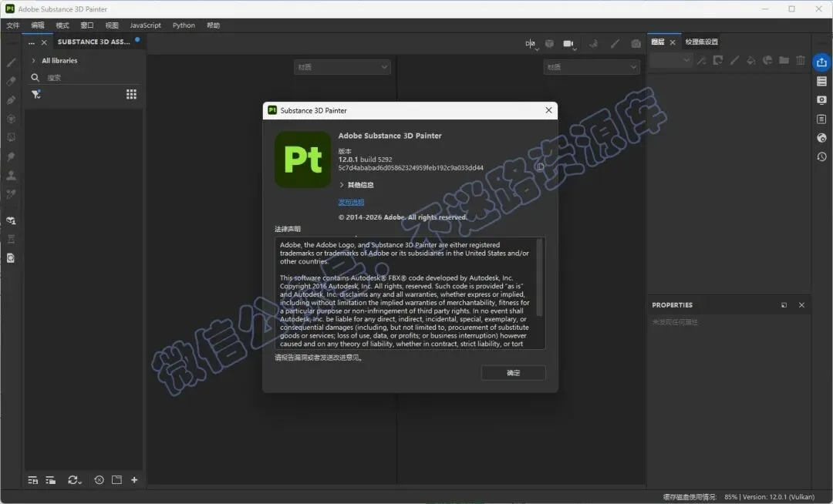Toggle the symmetry icon in viewport toolbar

tap(531, 44)
